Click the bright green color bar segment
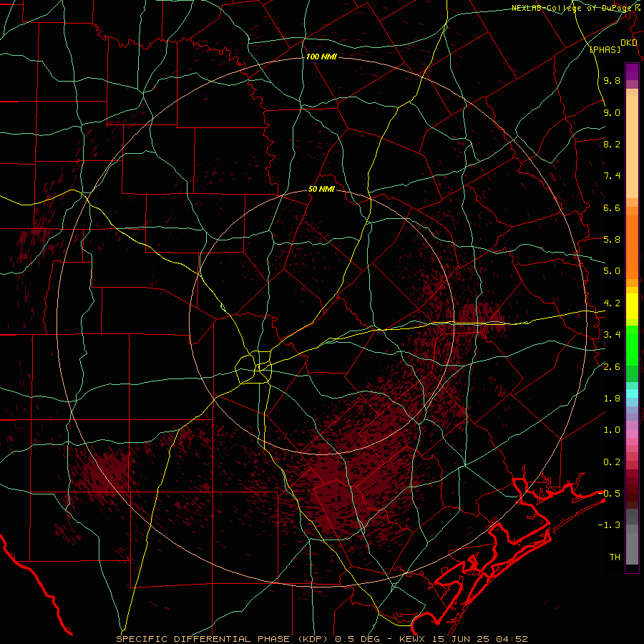The height and width of the screenshot is (644, 644). [632, 346]
